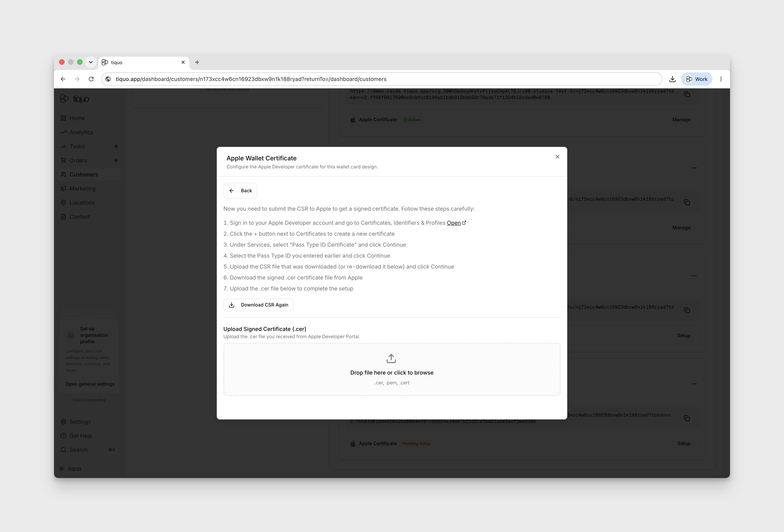Click Setup for Pending Setup Apple Certificate
The height and width of the screenshot is (532, 784).
click(683, 444)
